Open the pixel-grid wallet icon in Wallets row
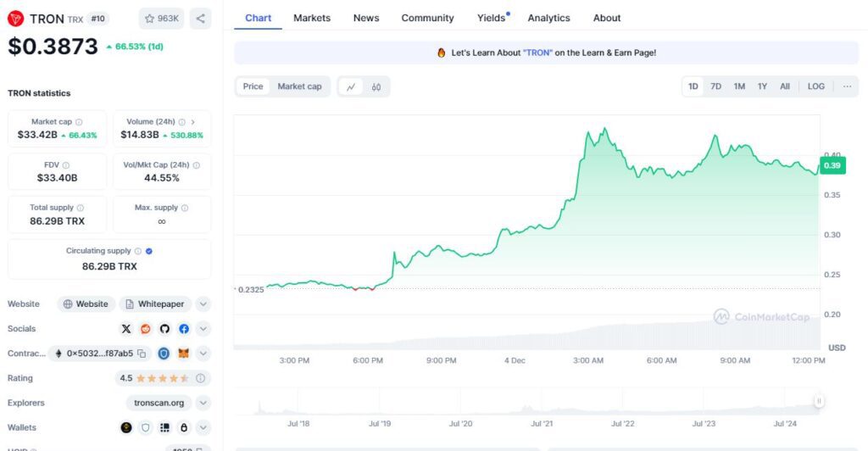 click(x=164, y=427)
